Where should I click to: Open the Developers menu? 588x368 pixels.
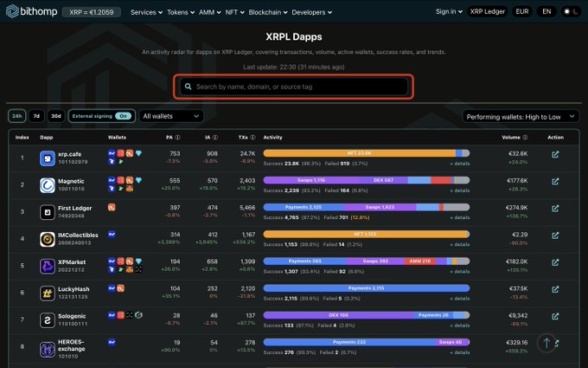311,12
